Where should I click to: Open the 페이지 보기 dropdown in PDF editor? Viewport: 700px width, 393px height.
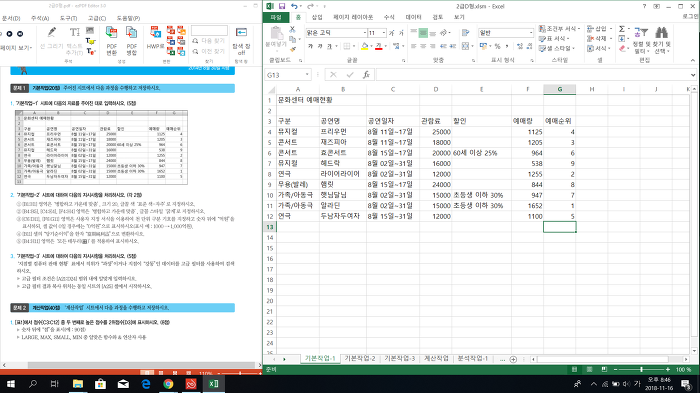(x=16, y=48)
